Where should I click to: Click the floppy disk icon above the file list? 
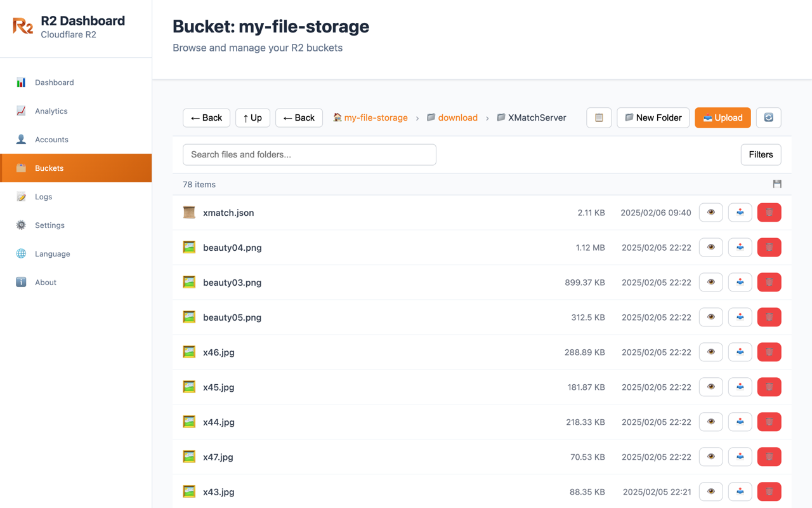tap(777, 184)
